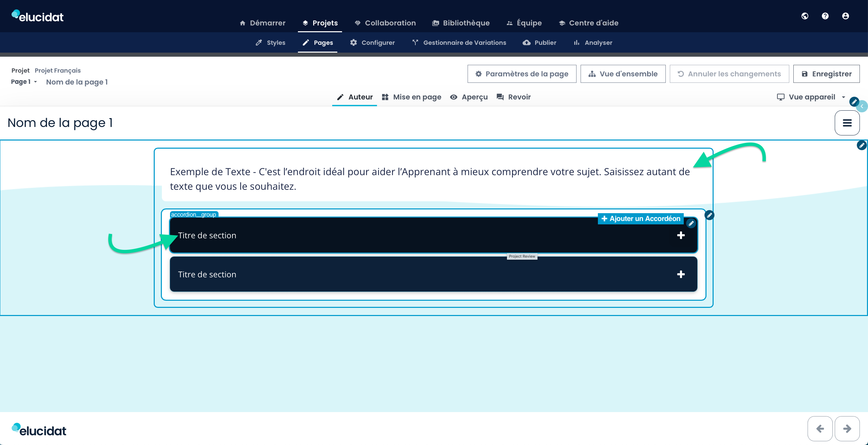868x445 pixels.
Task: Open Centre d'aide menu
Action: click(x=589, y=23)
